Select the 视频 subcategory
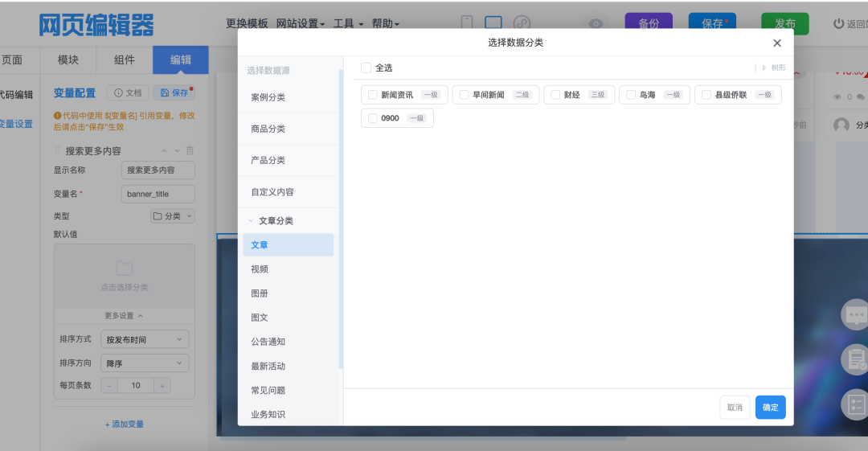The width and height of the screenshot is (868, 451). [x=288, y=269]
